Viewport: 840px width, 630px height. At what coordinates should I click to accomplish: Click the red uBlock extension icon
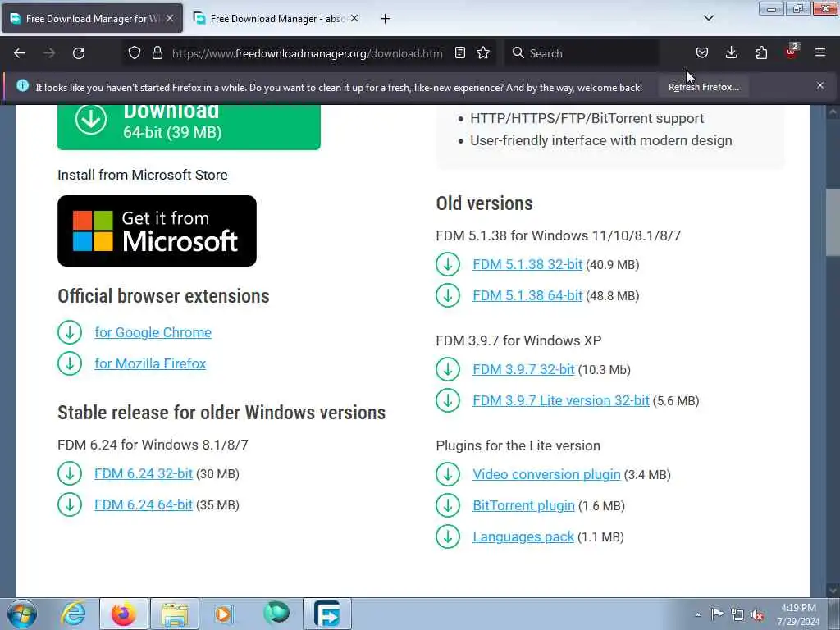(x=791, y=52)
